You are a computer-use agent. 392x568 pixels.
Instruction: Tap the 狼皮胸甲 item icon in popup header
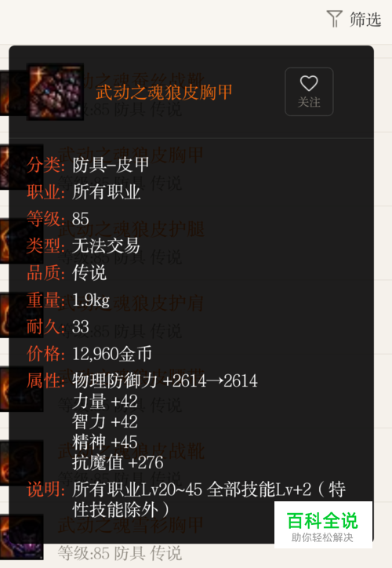click(56, 92)
